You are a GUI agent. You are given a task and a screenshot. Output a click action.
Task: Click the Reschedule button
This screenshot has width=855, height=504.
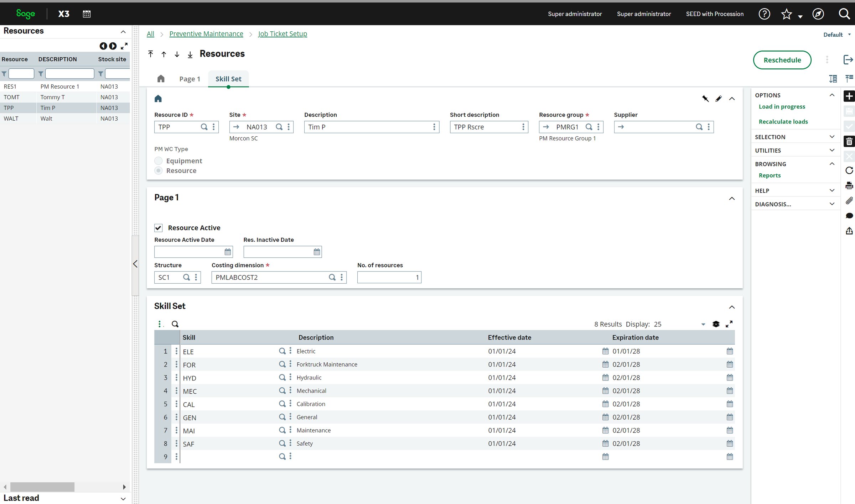click(782, 60)
